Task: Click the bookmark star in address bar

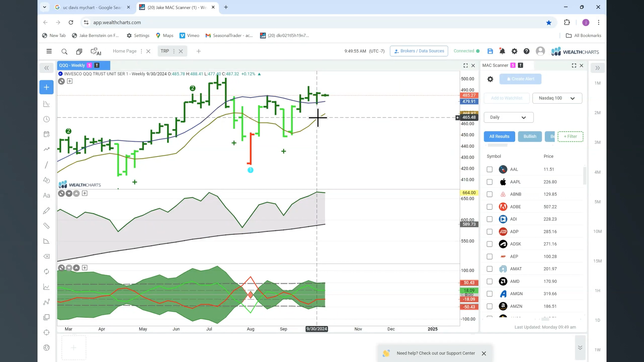Action: (x=549, y=22)
